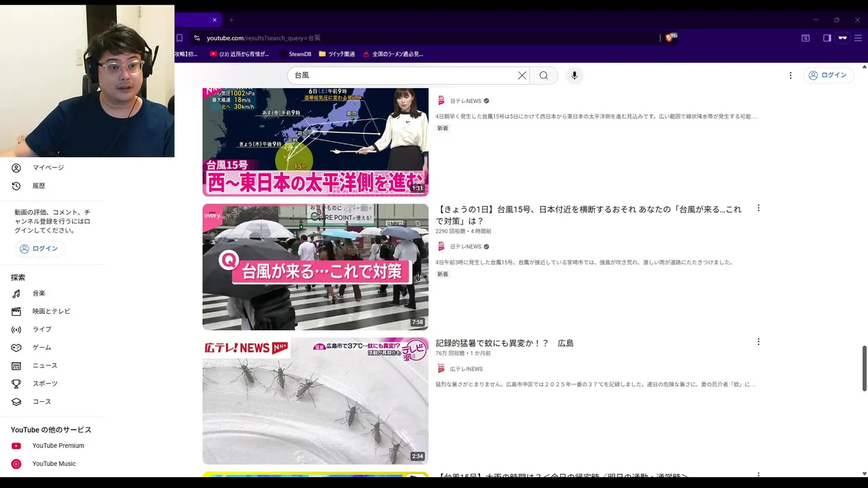Screen dimensions: 868x488
Task: Click the Brave Shields lion icon
Action: (670, 38)
